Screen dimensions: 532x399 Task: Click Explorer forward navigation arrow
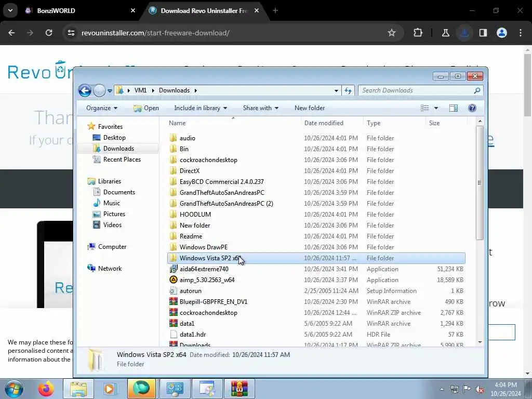99,90
